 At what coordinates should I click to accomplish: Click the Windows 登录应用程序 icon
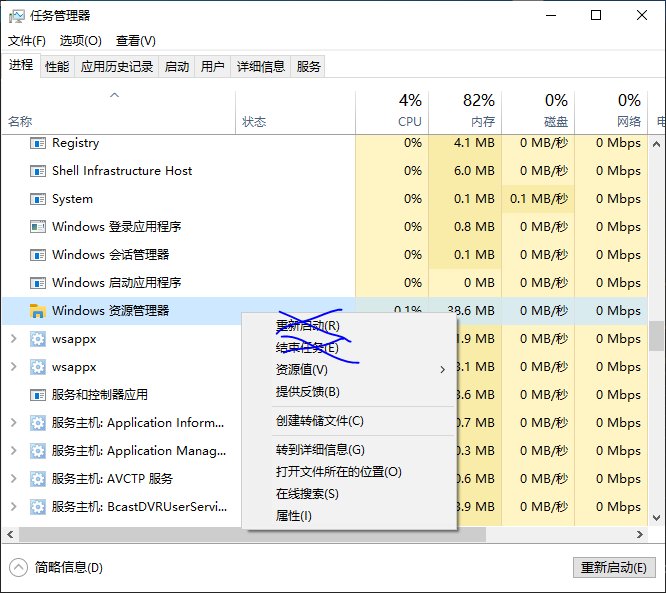point(38,227)
